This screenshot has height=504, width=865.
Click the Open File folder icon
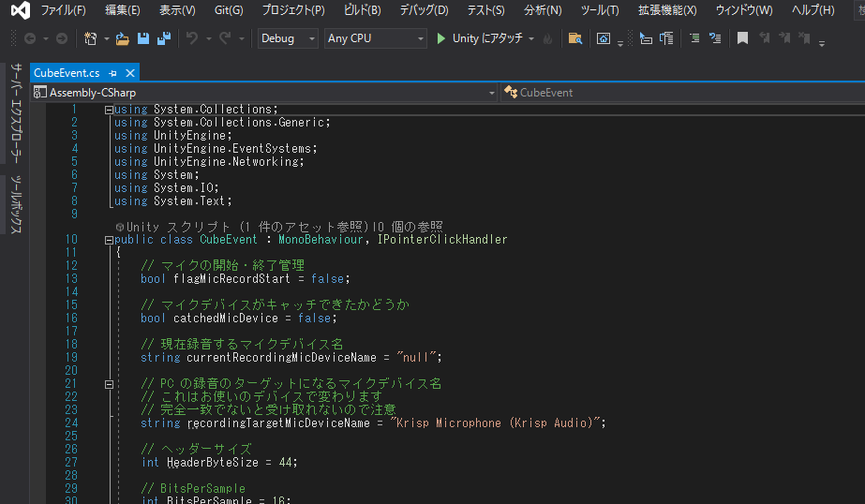(x=123, y=38)
